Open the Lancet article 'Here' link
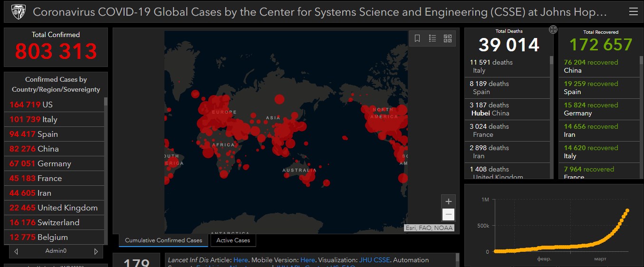Image resolution: width=644 pixels, height=267 pixels. pyautogui.click(x=240, y=260)
